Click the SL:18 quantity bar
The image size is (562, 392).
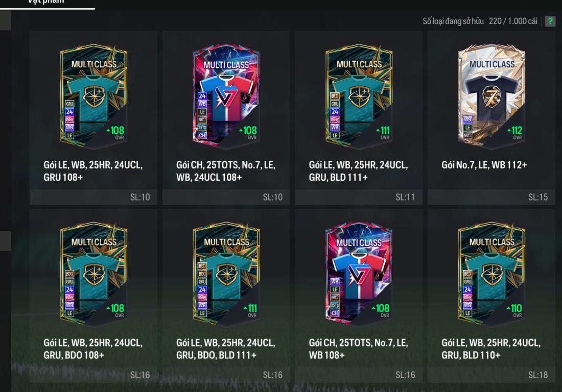(x=491, y=375)
